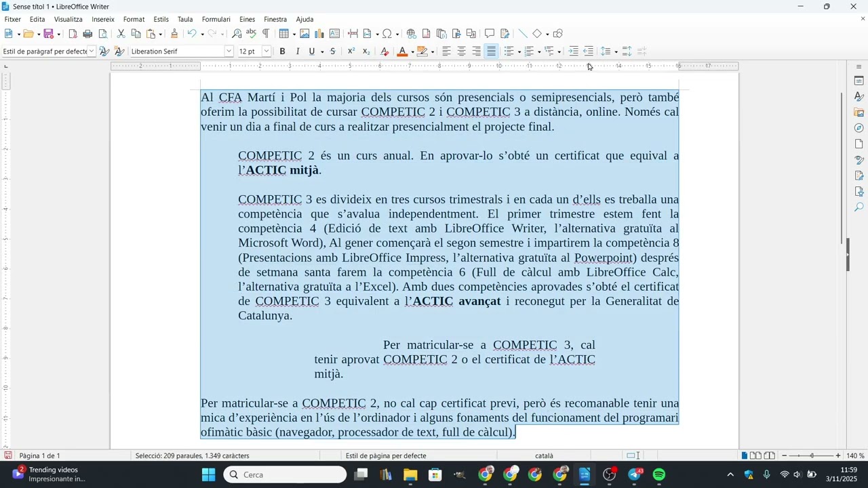
Task: Decrease indent of selected paragraphs
Action: pos(589,52)
